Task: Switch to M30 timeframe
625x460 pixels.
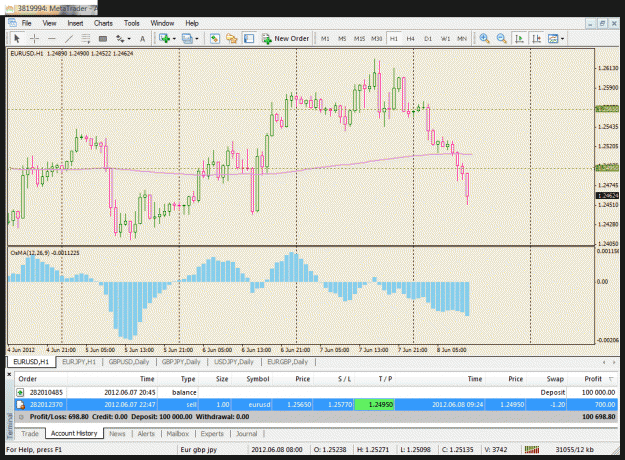Action: coord(376,39)
